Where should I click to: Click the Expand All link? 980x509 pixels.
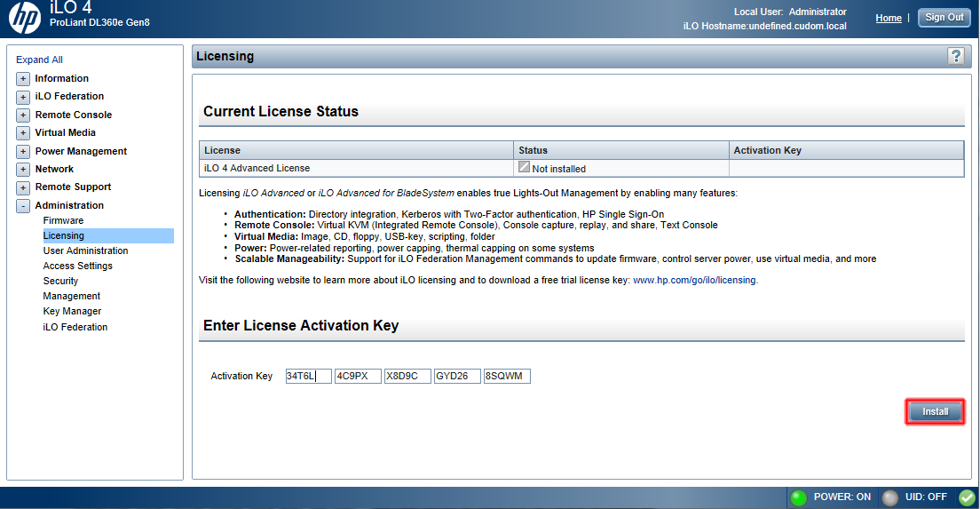tap(39, 60)
